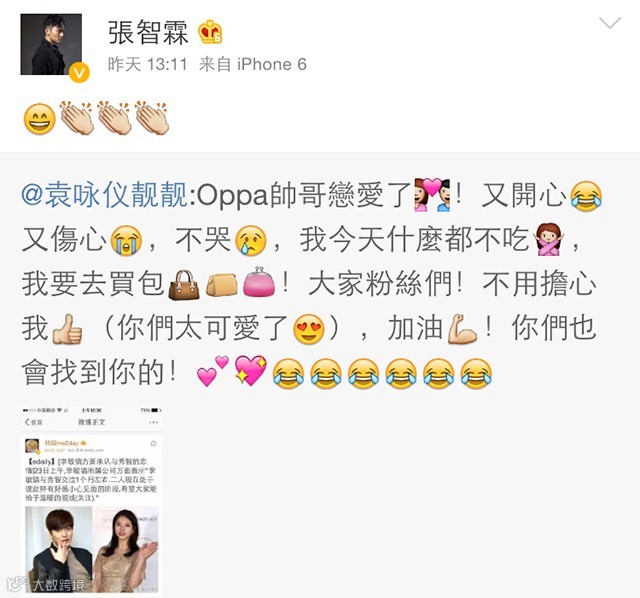Click the brown handbag emoji
This screenshot has width=640, height=598.
184,285
